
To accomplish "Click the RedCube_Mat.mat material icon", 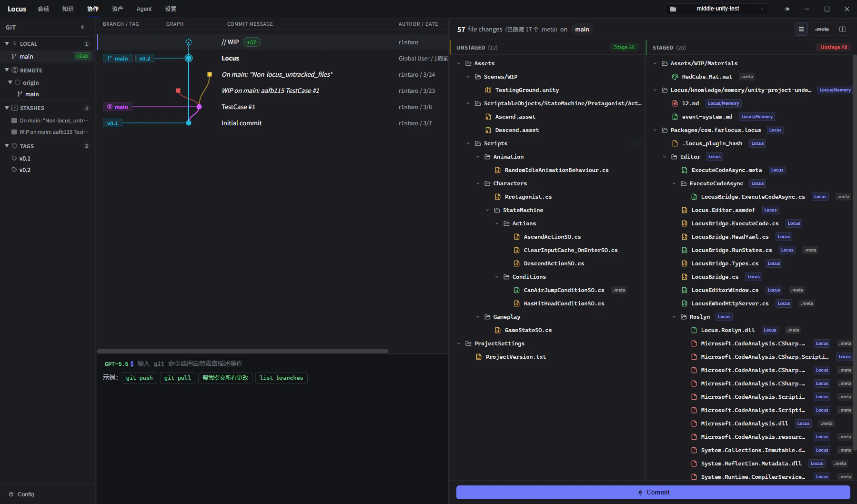I will pyautogui.click(x=675, y=77).
